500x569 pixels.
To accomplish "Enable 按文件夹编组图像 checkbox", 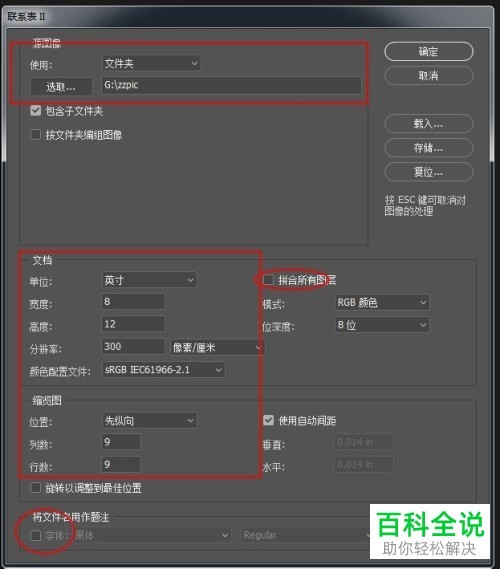I will [x=36, y=135].
